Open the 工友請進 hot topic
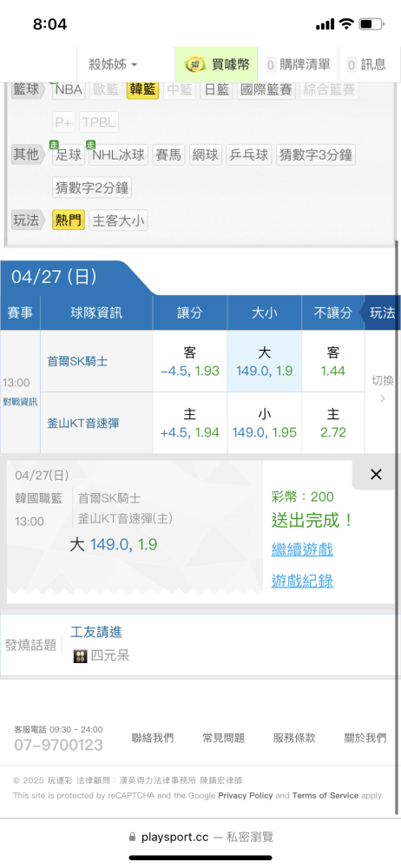This screenshot has height=868, width=401. 96,632
